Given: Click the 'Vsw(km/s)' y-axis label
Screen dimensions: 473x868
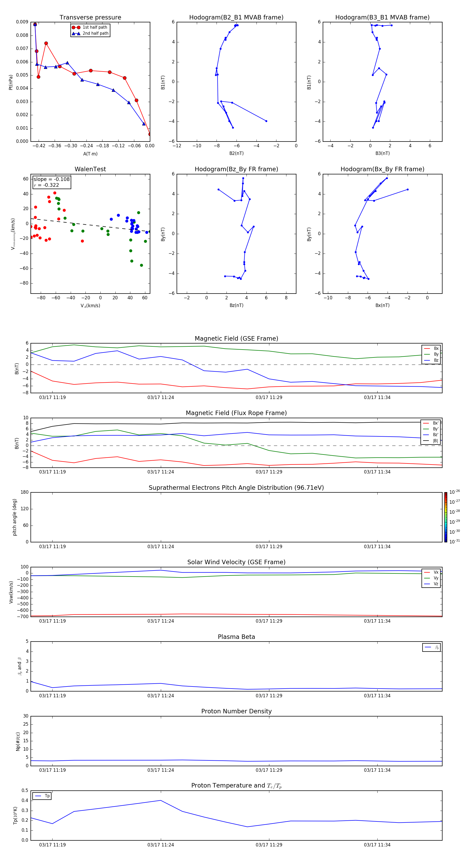Looking at the screenshot, I should [11, 592].
